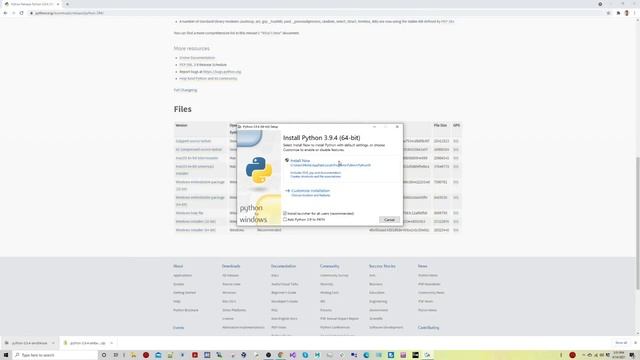Image resolution: width=640 pixels, height=360 pixels.
Task: Open Online Documentation link
Action: point(197,58)
